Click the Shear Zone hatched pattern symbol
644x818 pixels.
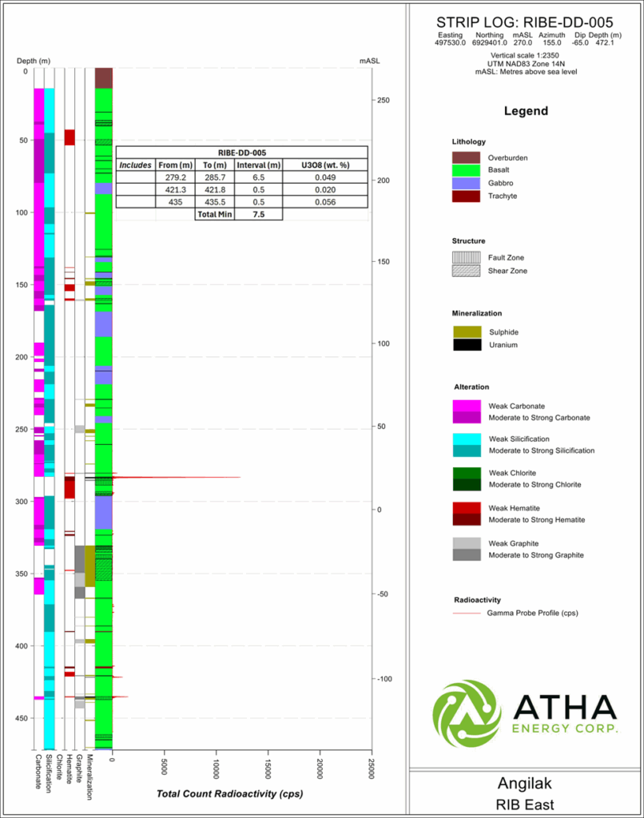(467, 271)
